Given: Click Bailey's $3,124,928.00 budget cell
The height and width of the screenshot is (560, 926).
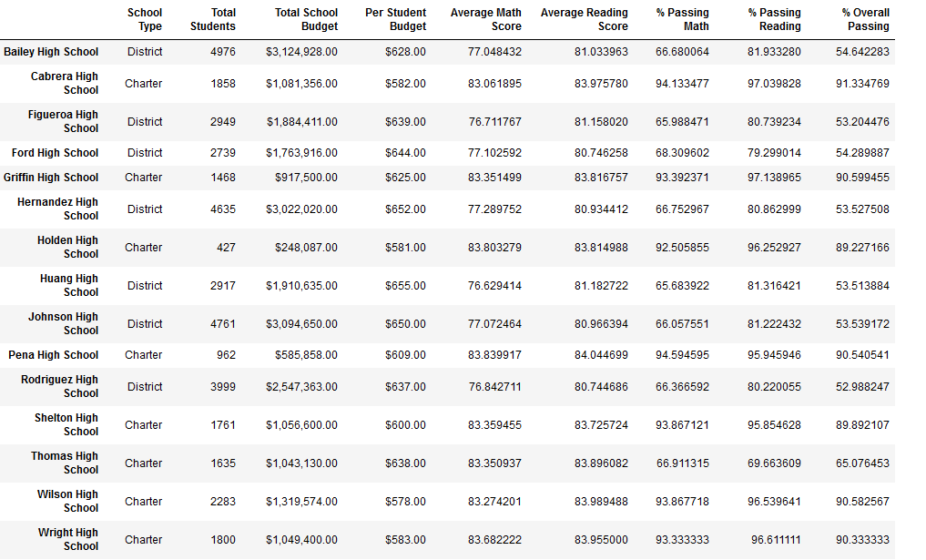Looking at the screenshot, I should 301,52.
